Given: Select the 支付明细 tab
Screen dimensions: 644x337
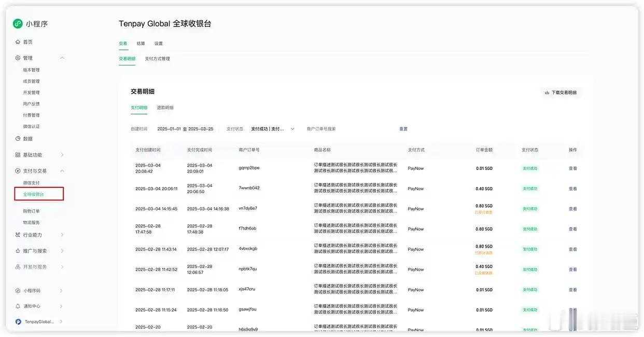Looking at the screenshot, I should pos(139,107).
